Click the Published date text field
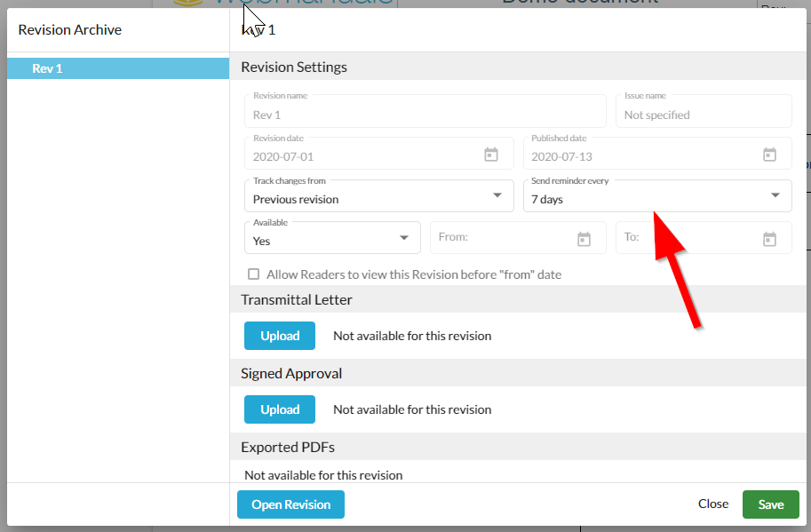 [640, 156]
